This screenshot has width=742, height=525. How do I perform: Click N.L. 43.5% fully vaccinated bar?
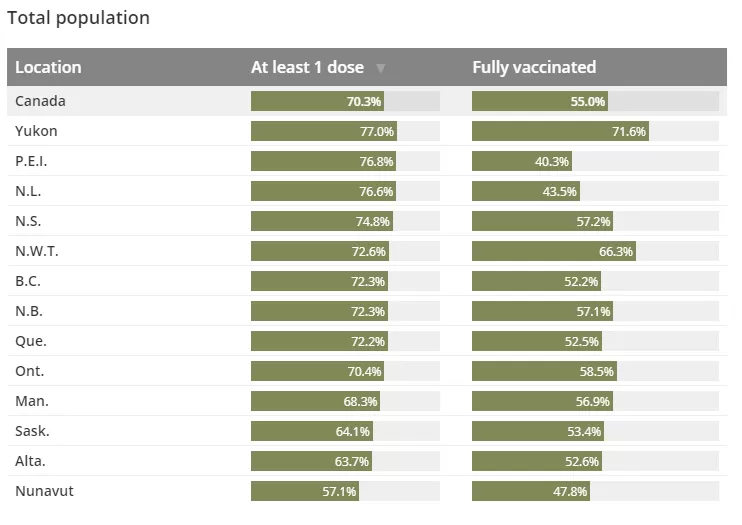point(526,191)
